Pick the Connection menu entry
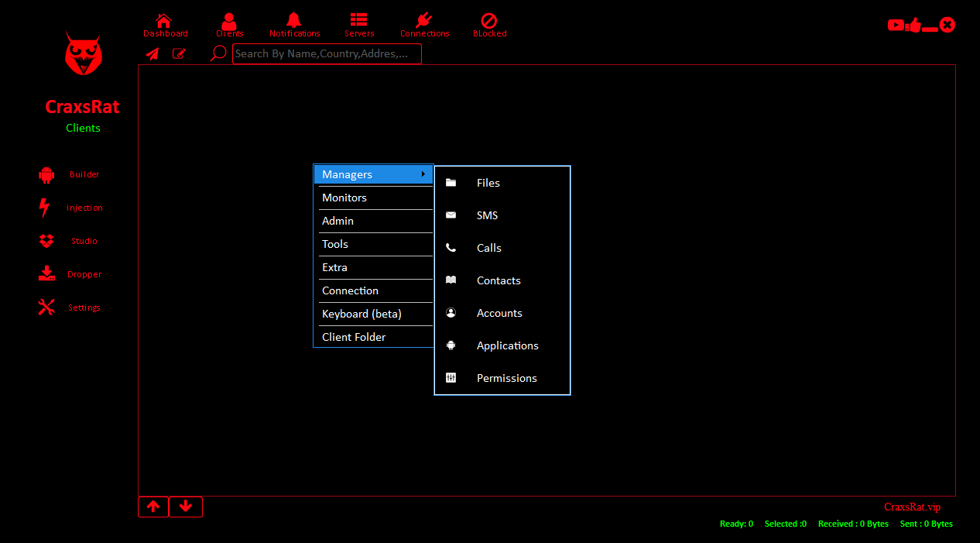 point(373,290)
